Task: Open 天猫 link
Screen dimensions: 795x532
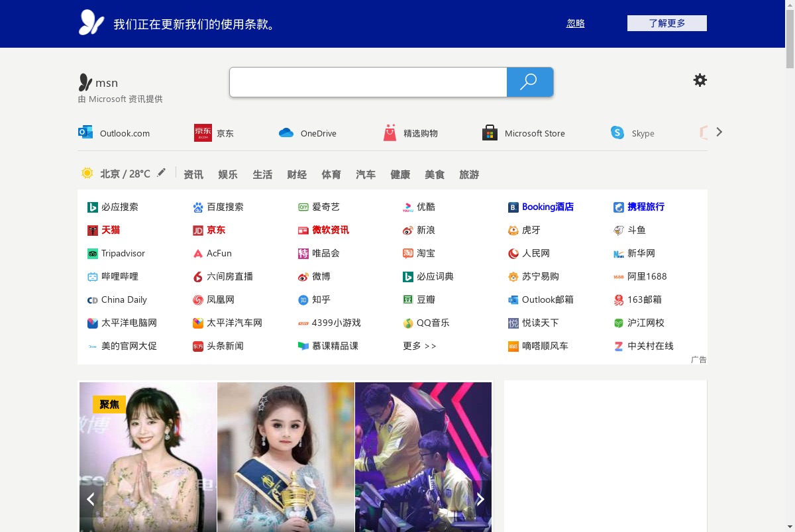Action: tap(103, 230)
